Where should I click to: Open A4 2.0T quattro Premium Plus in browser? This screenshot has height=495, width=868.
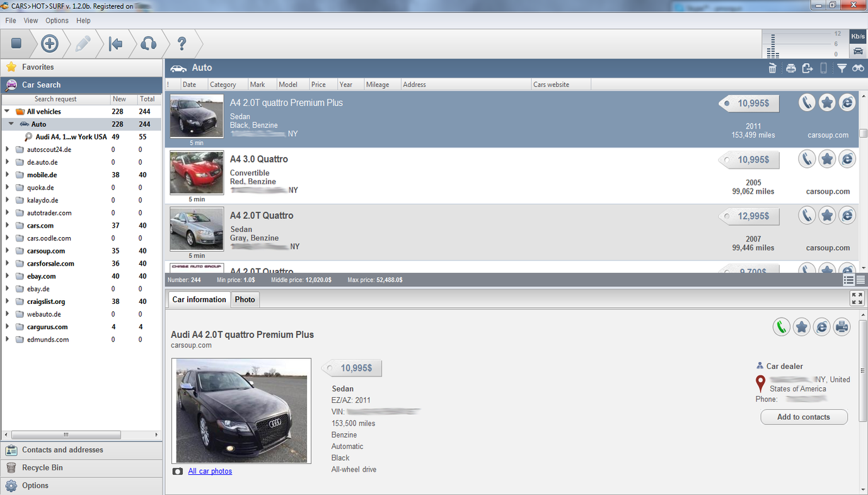[847, 103]
